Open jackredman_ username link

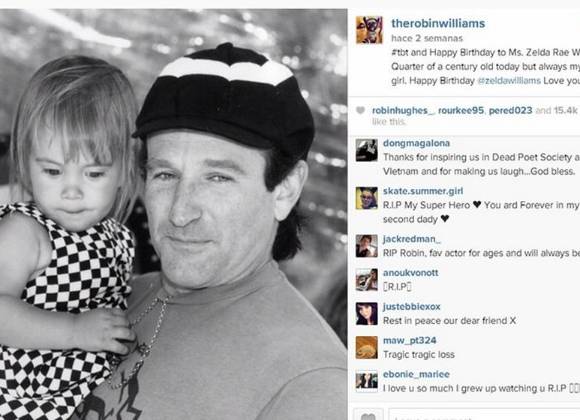click(x=412, y=239)
